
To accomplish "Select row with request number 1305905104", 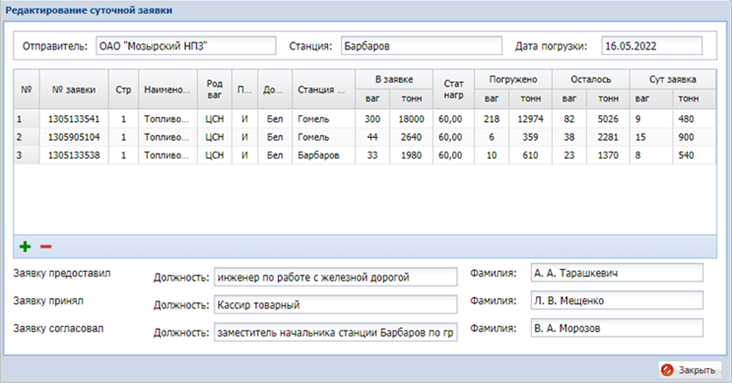I will tap(365, 137).
